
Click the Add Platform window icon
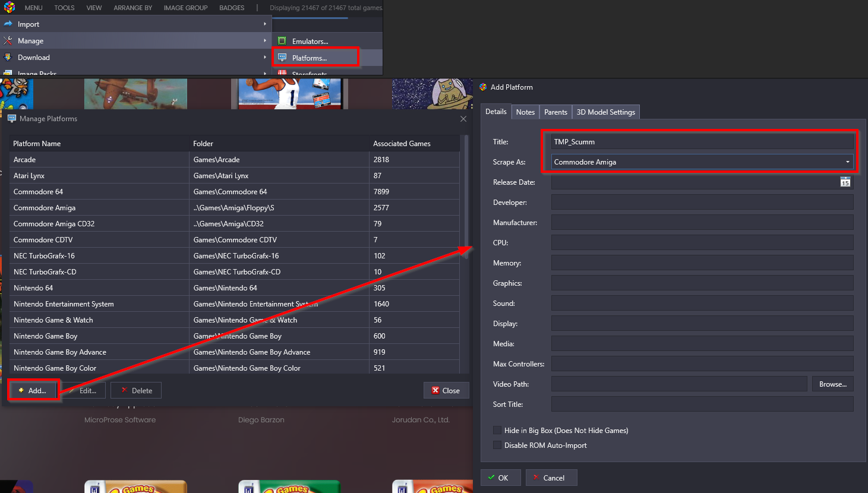coord(483,87)
